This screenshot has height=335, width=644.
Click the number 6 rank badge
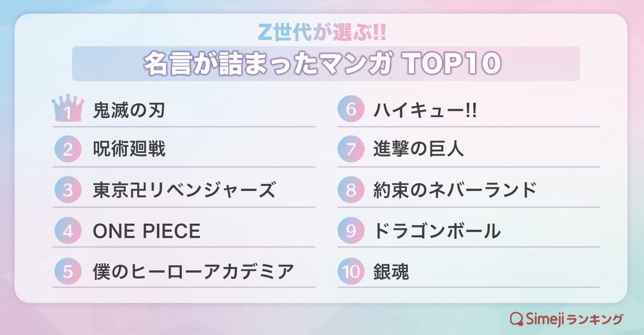coord(351,110)
